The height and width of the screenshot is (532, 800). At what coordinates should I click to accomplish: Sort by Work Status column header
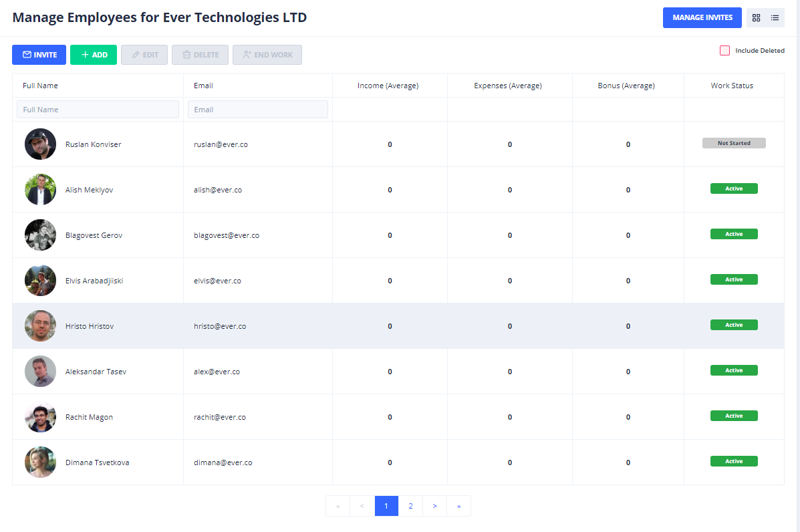coord(732,86)
